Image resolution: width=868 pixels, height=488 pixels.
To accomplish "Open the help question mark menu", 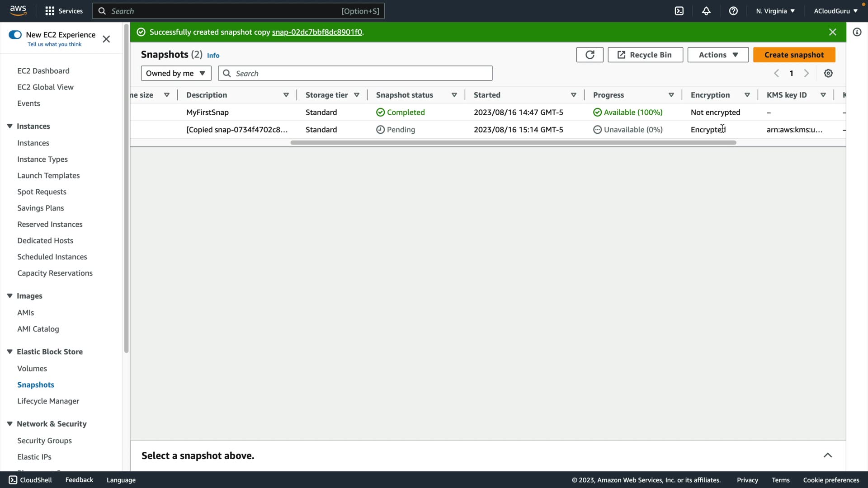I will [x=733, y=11].
